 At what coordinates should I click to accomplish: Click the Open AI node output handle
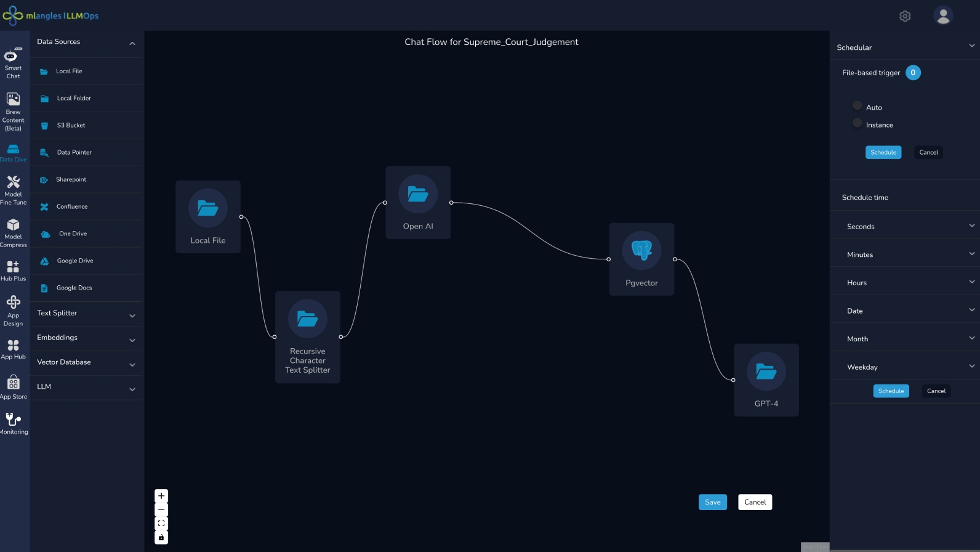(451, 203)
